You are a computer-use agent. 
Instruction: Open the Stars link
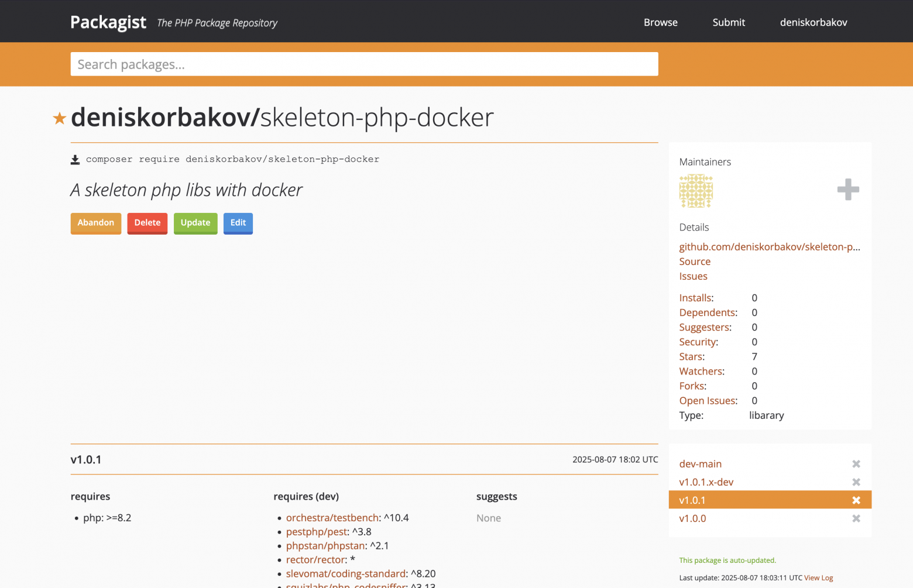click(x=692, y=356)
